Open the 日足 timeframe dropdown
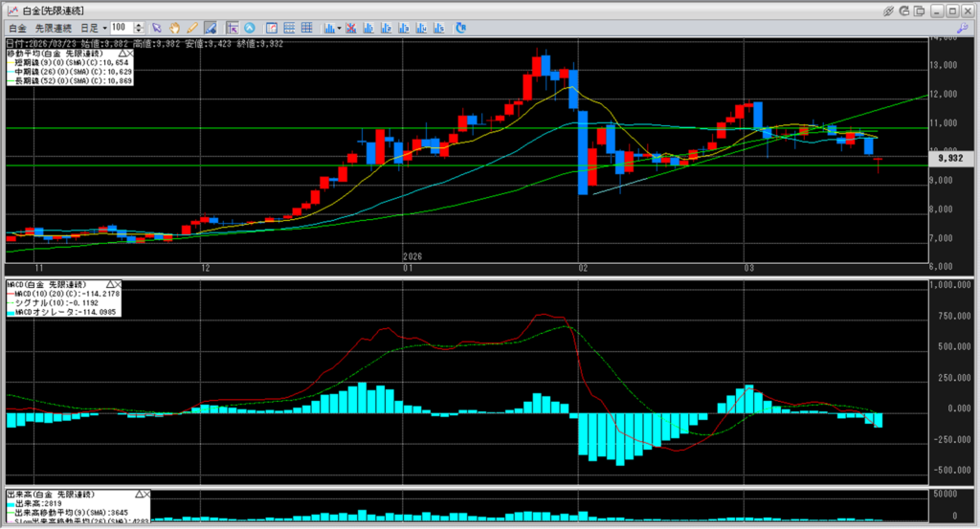Screen dimensions: 980x529 (94, 28)
